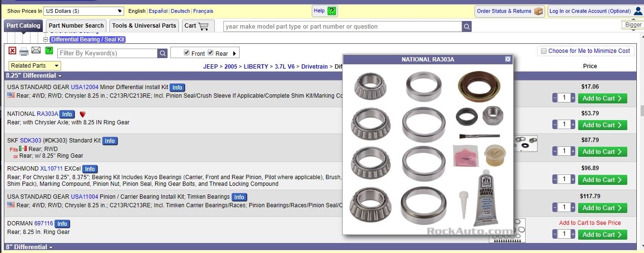Switch language to Français

[x=203, y=11]
